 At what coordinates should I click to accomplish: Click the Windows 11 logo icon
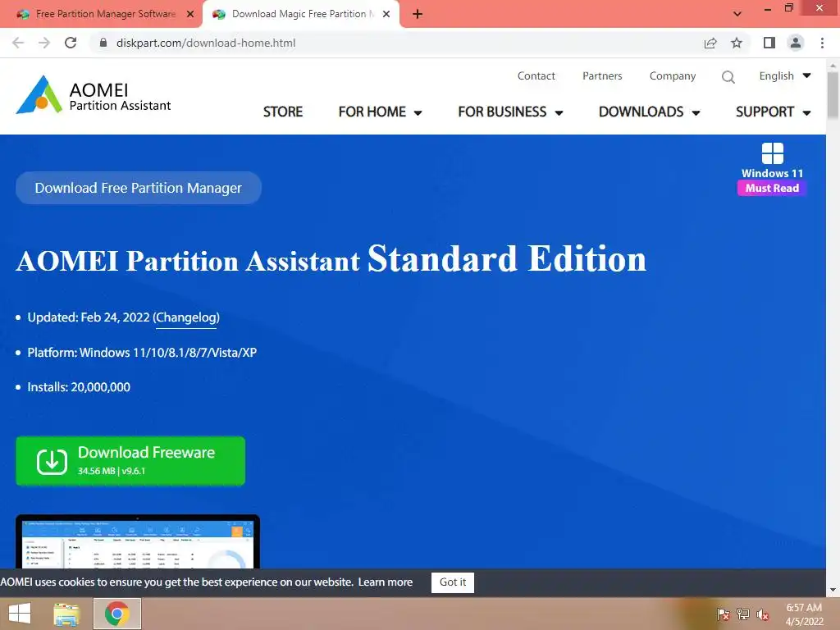(x=773, y=153)
